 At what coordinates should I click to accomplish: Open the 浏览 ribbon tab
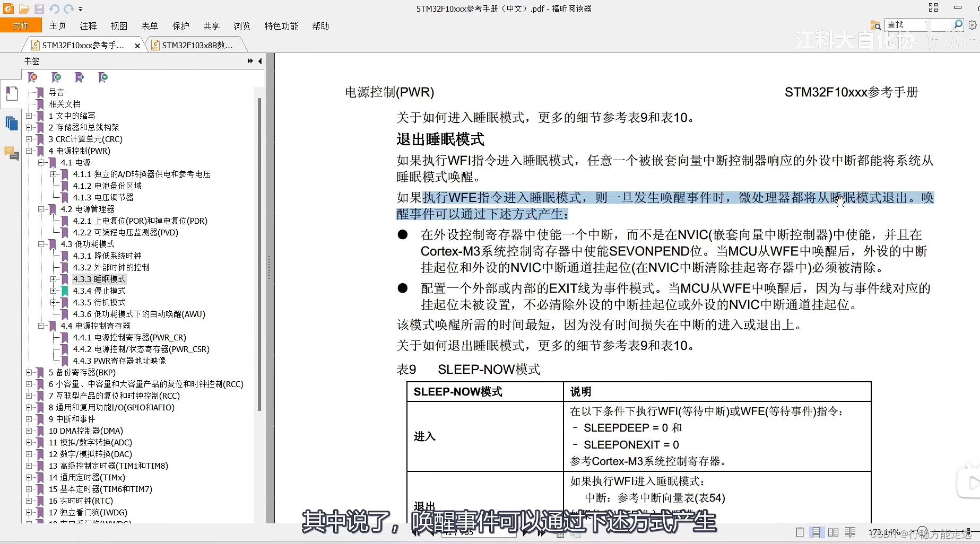242,26
